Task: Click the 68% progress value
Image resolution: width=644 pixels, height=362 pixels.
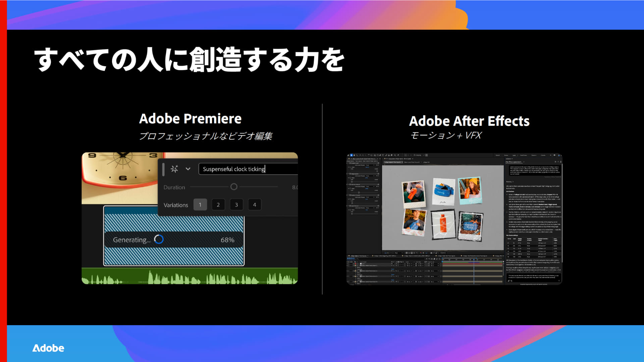Action: (x=227, y=240)
